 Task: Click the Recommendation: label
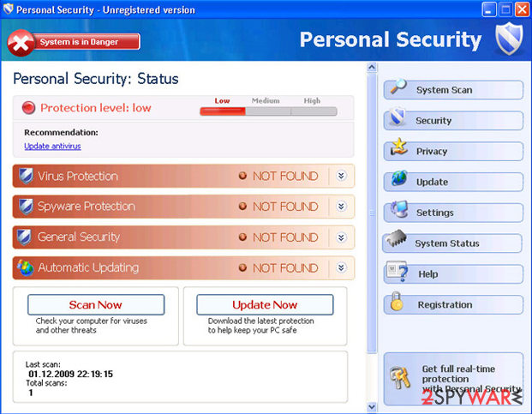[x=61, y=132]
